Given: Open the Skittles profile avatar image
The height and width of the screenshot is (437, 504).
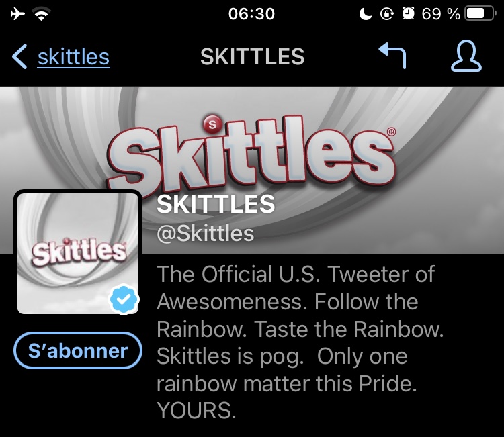Looking at the screenshot, I should point(78,253).
